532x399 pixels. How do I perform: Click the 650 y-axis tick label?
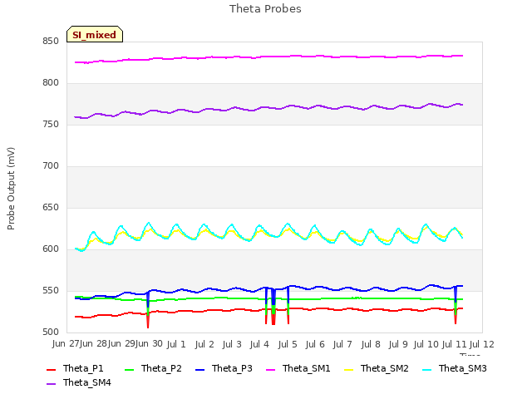[x=51, y=207]
